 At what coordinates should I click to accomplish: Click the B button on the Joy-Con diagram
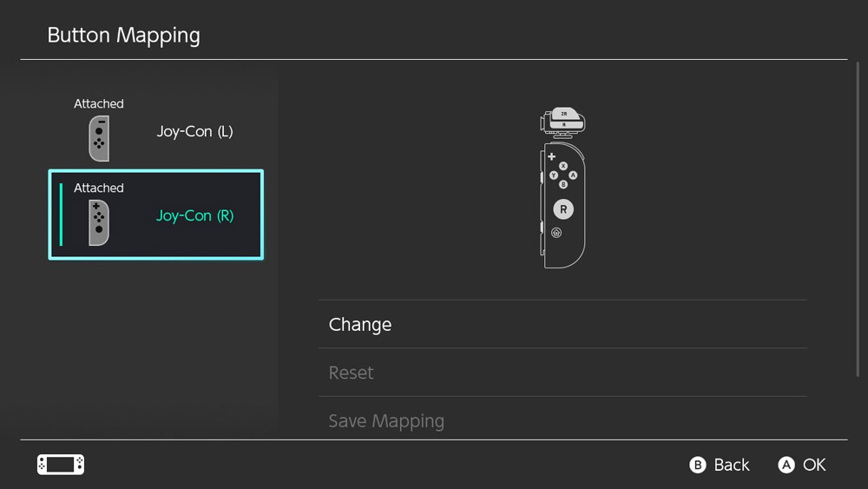(563, 184)
